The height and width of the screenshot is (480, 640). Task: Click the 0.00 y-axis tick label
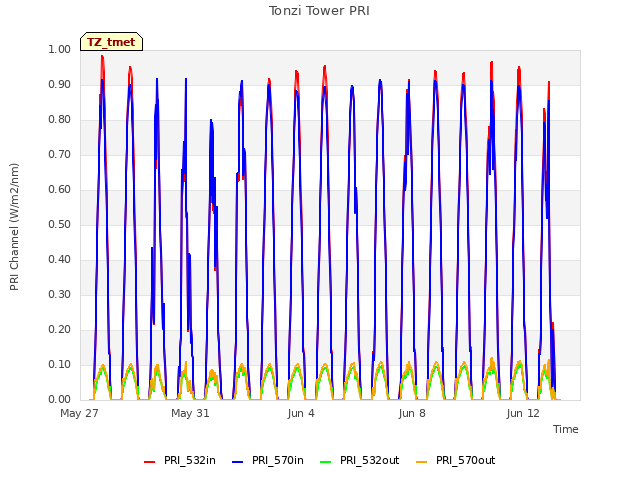pos(60,400)
